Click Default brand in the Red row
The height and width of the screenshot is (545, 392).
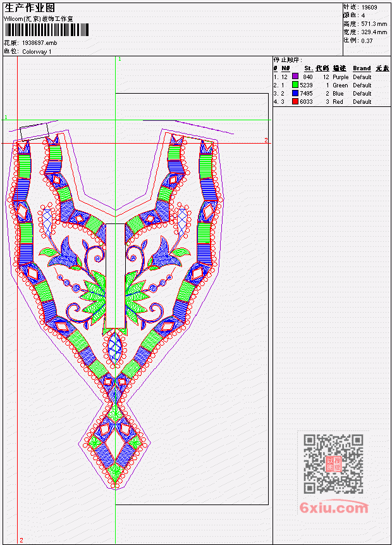click(x=362, y=102)
